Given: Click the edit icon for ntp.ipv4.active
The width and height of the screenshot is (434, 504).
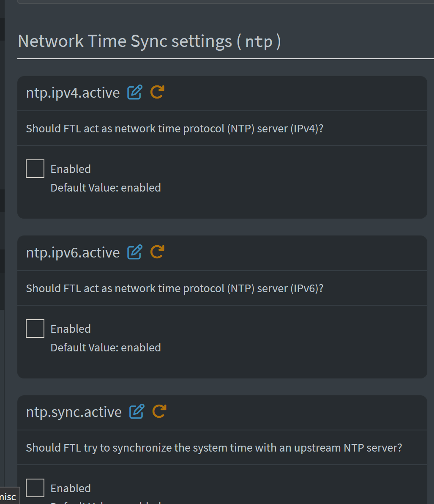Looking at the screenshot, I should point(135,92).
